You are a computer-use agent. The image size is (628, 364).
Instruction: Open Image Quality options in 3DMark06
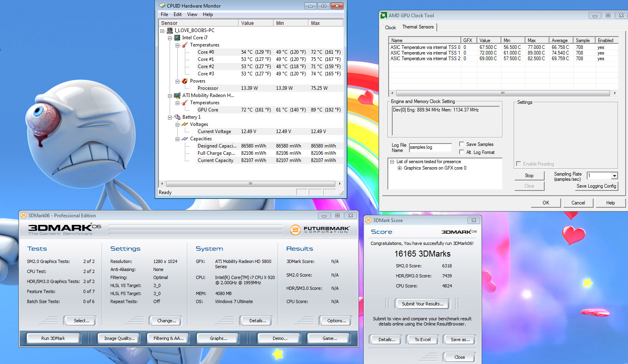[x=119, y=338]
